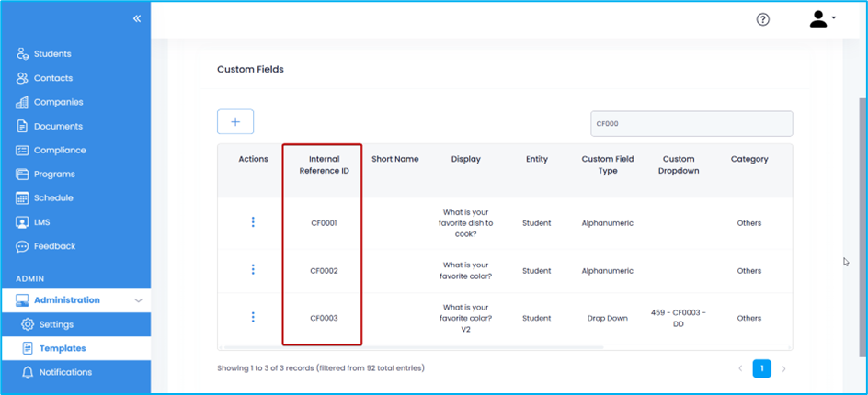The height and width of the screenshot is (395, 868).
Task: Click the table's horizontal scrollbar
Action: (414, 347)
